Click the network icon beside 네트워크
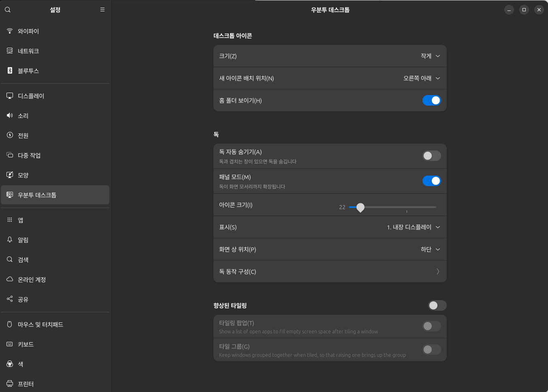Screen dimensions: 548x392 tap(10, 51)
